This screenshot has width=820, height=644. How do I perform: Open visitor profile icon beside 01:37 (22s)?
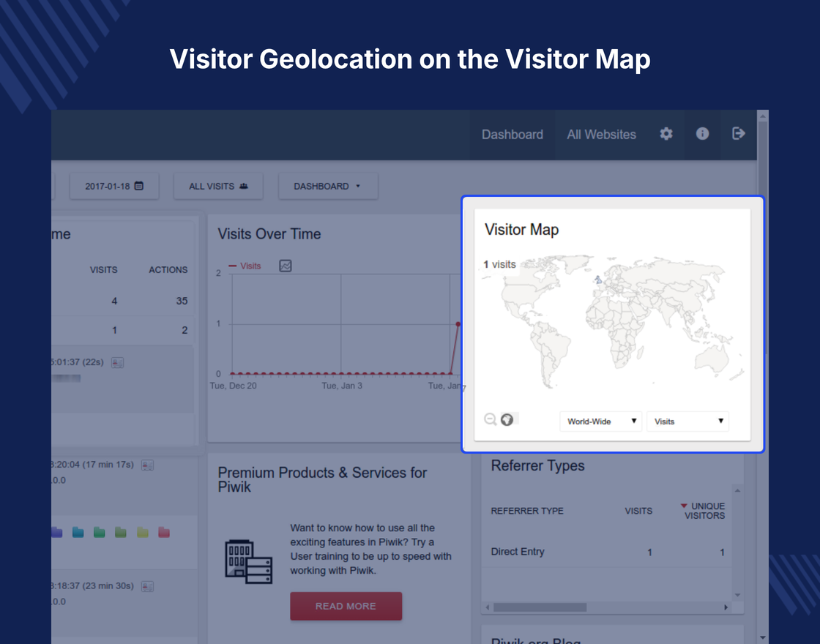[118, 362]
